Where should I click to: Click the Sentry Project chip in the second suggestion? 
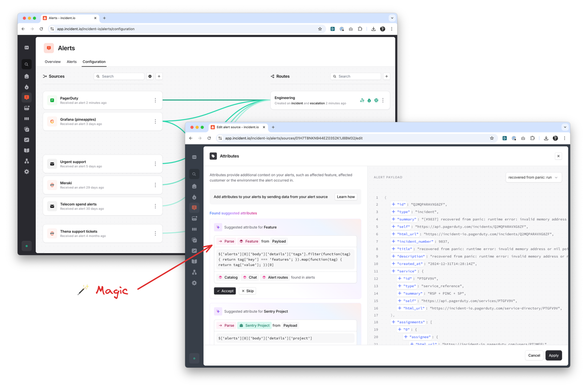coord(254,325)
